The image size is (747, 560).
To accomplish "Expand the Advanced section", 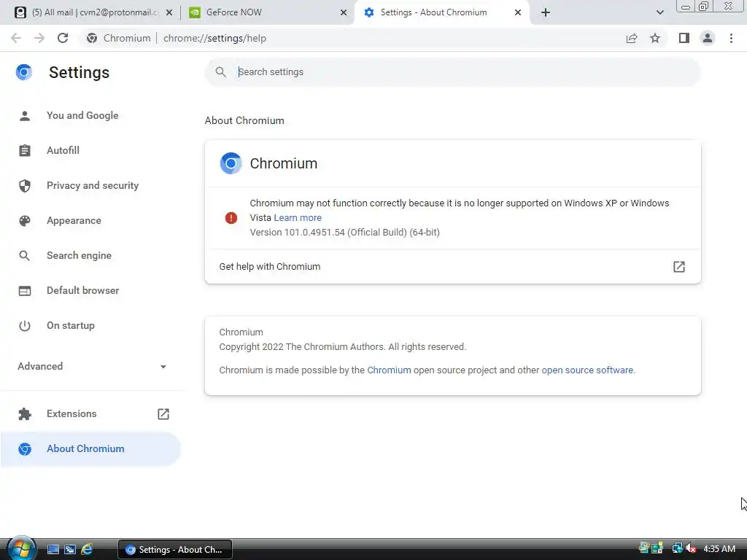I will [x=91, y=366].
